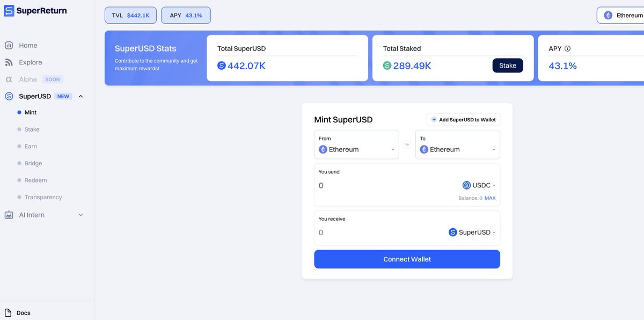Screen dimensions: 644x320
Task: Open the SuperUSD receive token selector
Action: (x=472, y=232)
